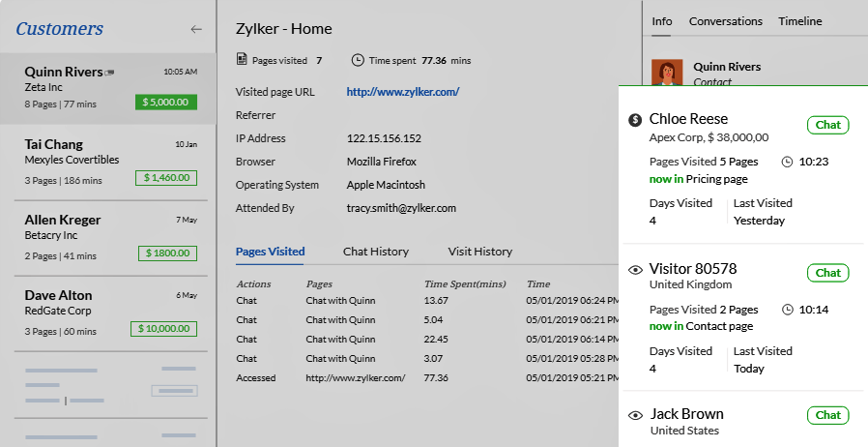The image size is (868, 447).
Task: Click Mexyles Covertibles company name
Action: click(72, 160)
